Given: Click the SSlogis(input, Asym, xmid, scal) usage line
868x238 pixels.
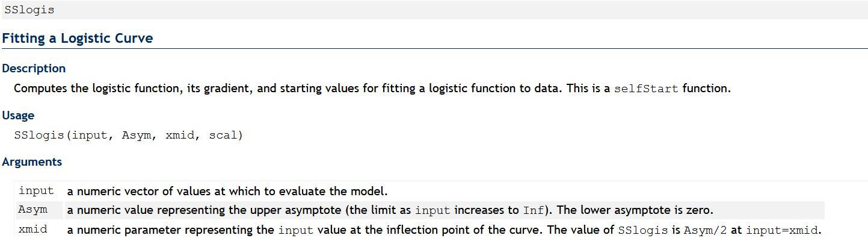Looking at the screenshot, I should [x=129, y=135].
